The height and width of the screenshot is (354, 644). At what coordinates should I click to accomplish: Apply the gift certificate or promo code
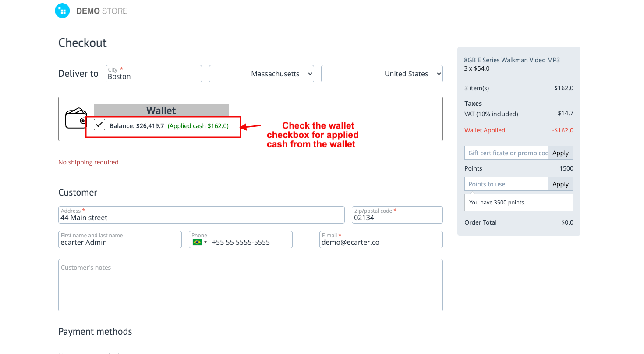[x=560, y=153]
